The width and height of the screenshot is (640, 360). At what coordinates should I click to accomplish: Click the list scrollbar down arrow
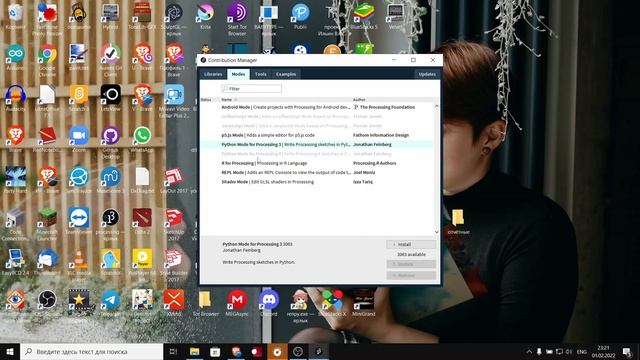tap(436, 232)
